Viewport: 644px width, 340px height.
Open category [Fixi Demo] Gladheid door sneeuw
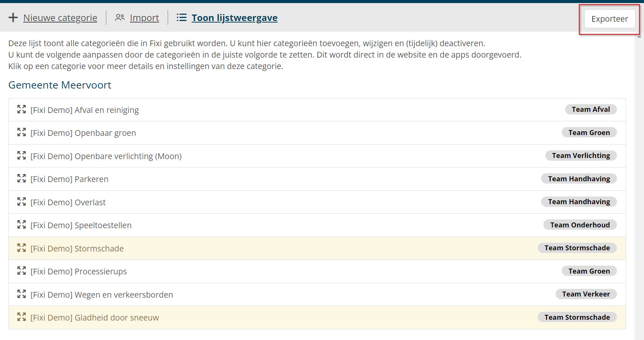(95, 317)
